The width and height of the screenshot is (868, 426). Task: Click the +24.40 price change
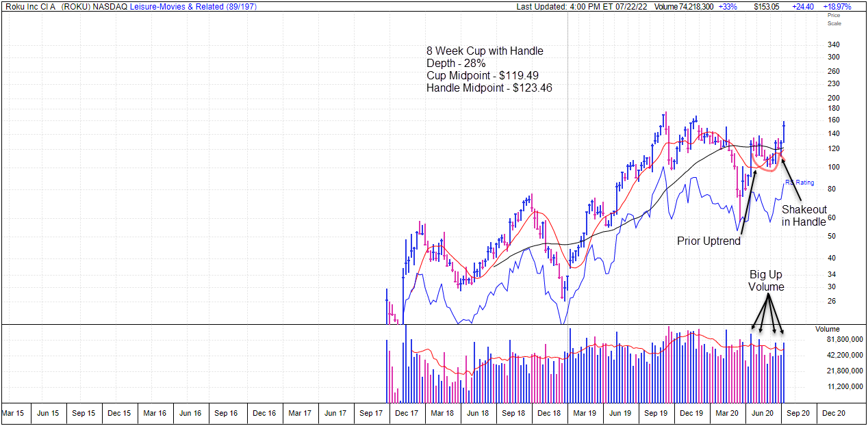point(803,6)
